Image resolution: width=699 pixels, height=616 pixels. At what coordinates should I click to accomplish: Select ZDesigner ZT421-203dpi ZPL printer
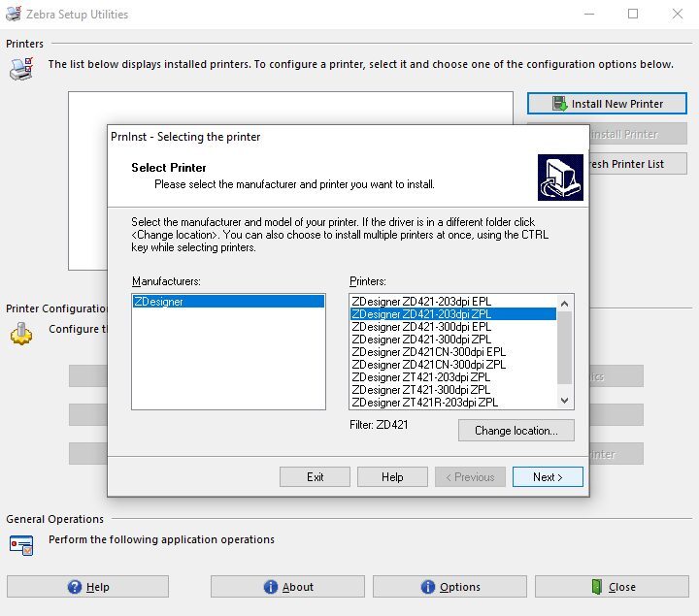pos(453,377)
